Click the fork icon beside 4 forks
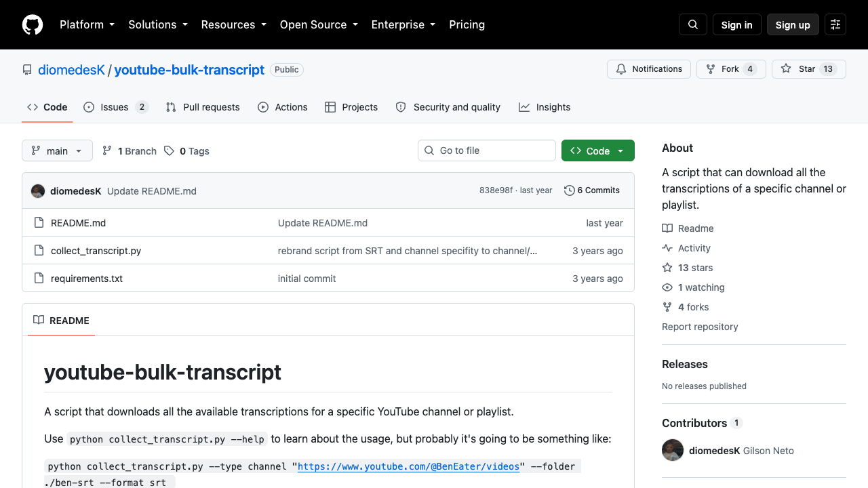 [667, 307]
